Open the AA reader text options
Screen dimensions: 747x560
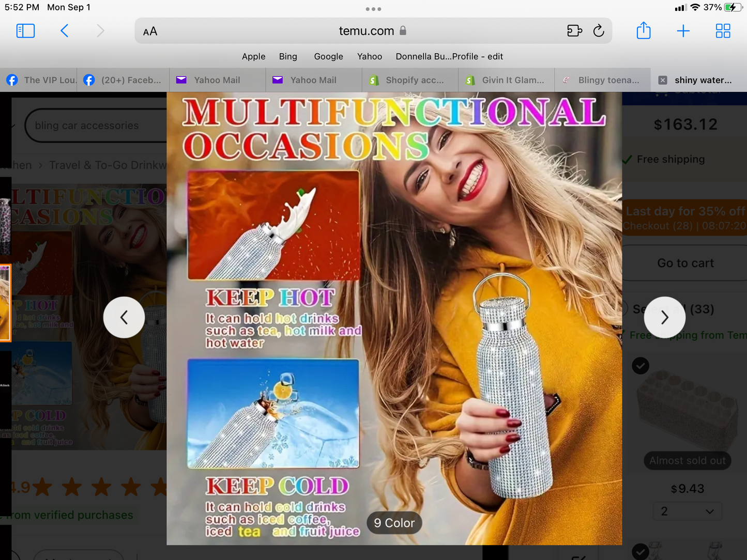(x=150, y=32)
